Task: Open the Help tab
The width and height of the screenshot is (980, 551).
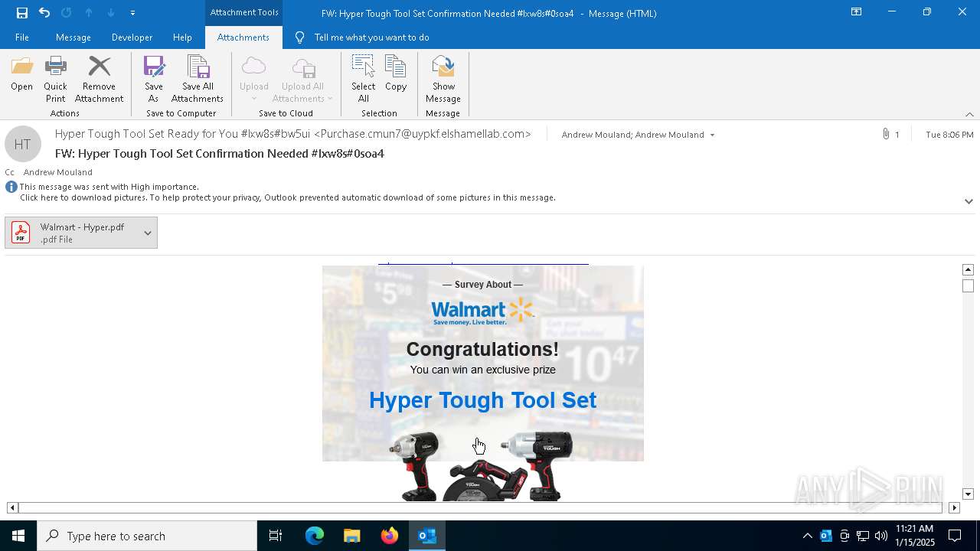Action: click(182, 37)
